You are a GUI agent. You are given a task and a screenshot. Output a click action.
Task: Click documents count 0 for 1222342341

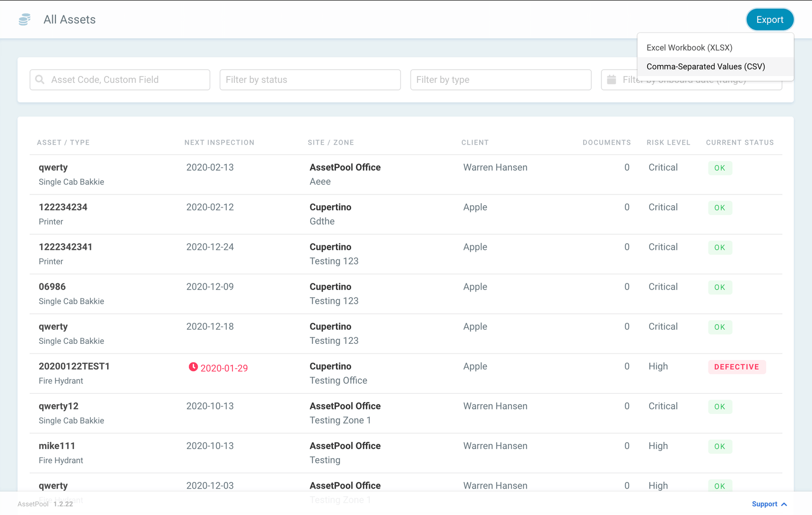(x=627, y=247)
